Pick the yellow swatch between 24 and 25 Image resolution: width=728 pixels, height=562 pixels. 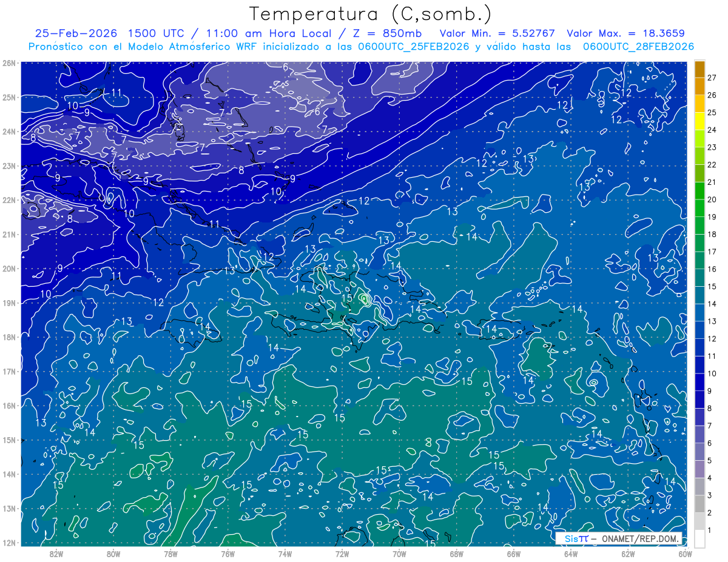(699, 121)
